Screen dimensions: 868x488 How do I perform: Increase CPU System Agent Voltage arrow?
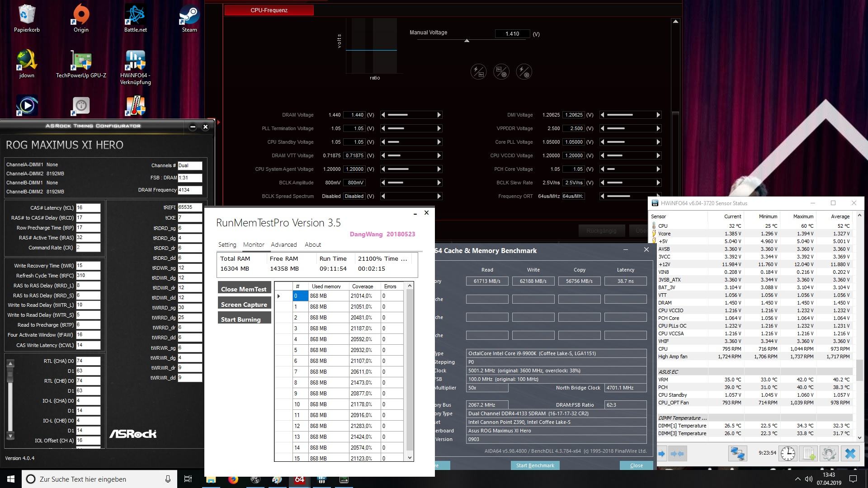439,169
